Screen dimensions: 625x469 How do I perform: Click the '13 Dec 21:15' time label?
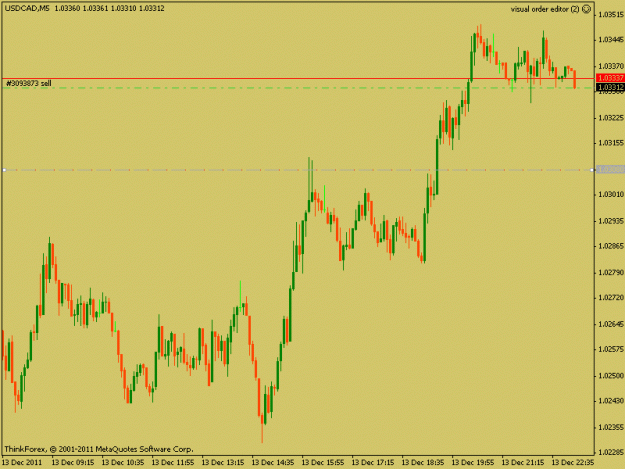pyautogui.click(x=523, y=462)
